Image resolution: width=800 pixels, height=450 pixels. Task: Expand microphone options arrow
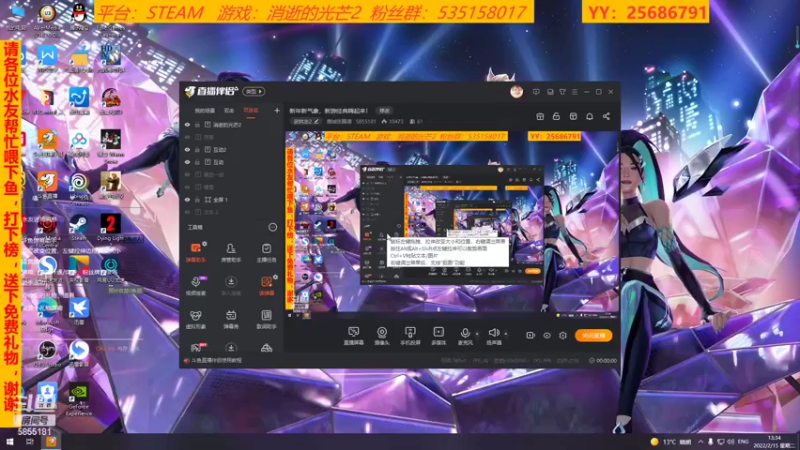[x=477, y=334]
